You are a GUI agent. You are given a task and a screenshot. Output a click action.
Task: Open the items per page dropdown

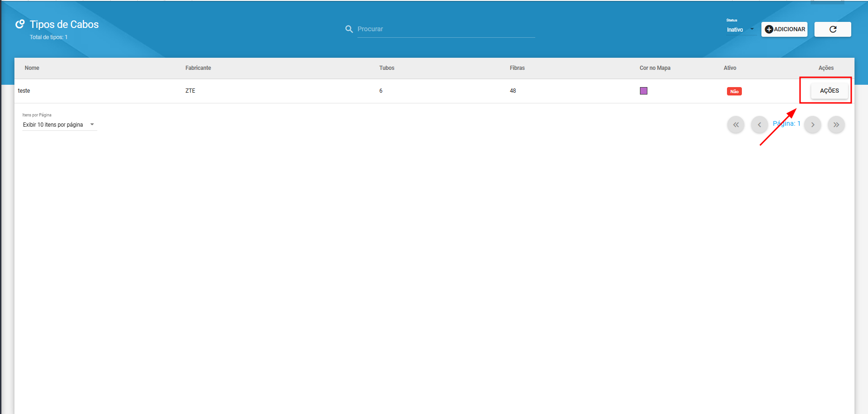click(x=60, y=124)
